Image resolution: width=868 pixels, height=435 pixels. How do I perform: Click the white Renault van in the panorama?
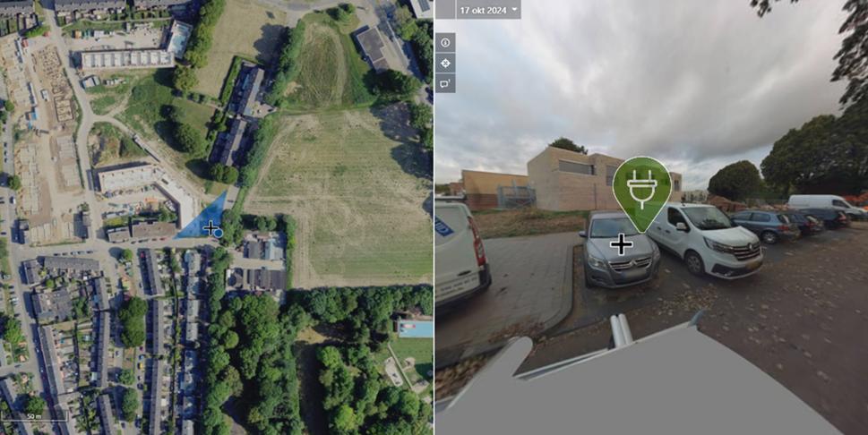703,238
